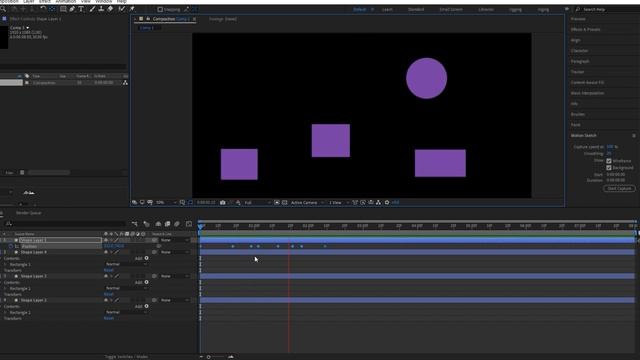Click the current time indicator on the ruler
The height and width of the screenshot is (360, 640).
(x=200, y=226)
